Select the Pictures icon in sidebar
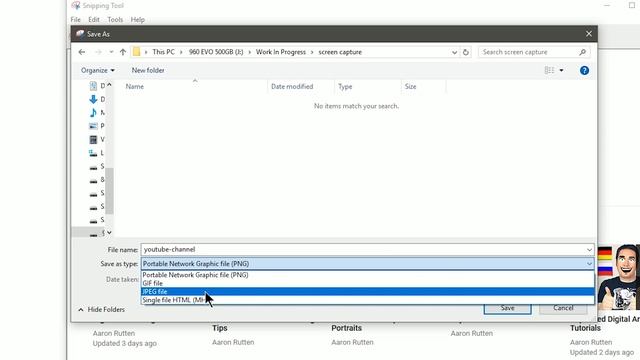This screenshot has height=360, width=640. click(93, 126)
